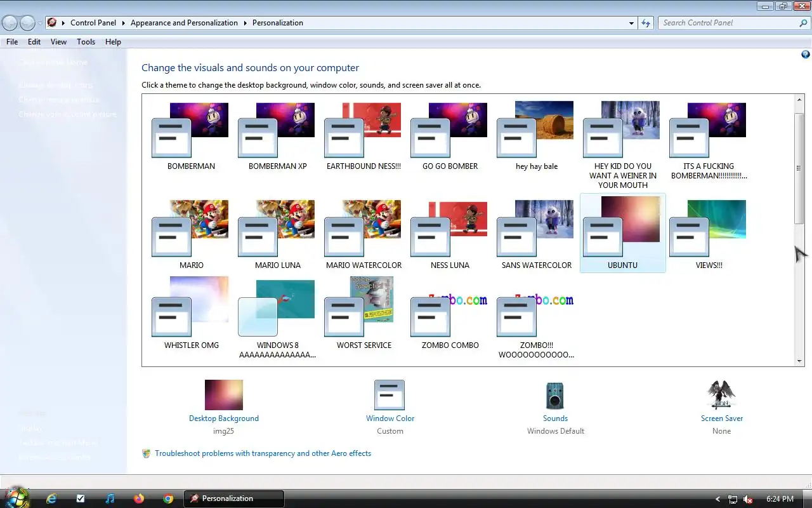Launch Internet Explorer from the taskbar
The height and width of the screenshot is (508, 812).
(x=51, y=498)
